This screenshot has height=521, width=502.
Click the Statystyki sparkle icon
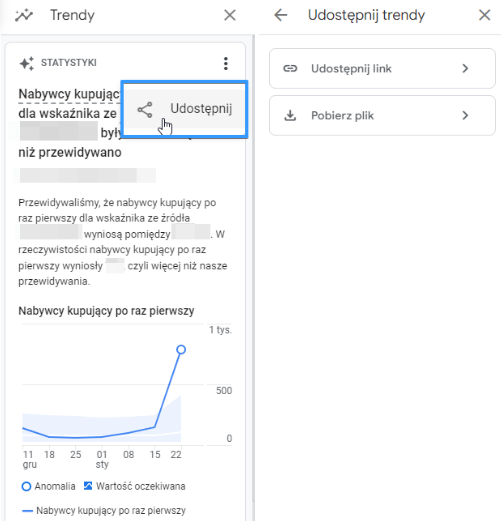tap(27, 63)
